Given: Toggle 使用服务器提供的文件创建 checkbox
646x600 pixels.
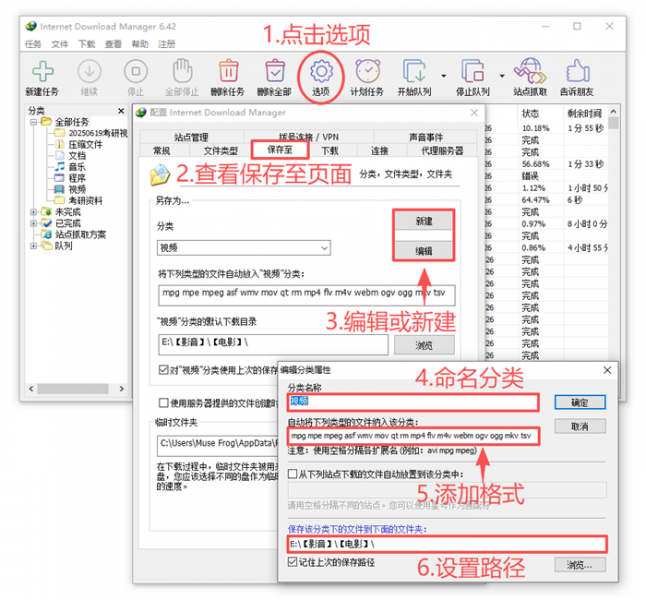Looking at the screenshot, I should tap(164, 403).
